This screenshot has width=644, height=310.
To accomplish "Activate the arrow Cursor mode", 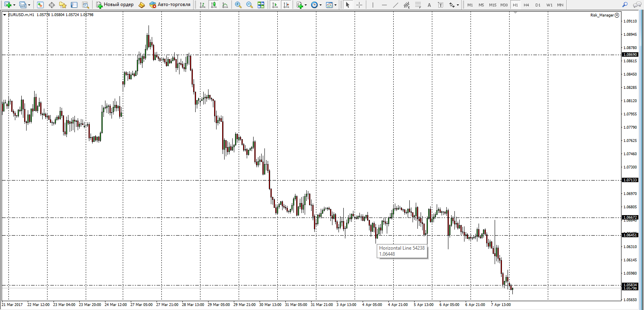I will (348, 5).
